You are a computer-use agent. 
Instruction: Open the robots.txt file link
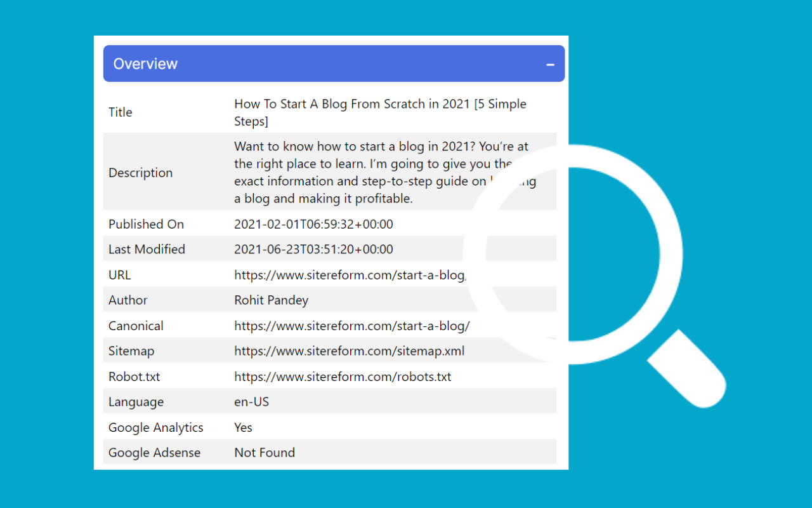pos(343,376)
